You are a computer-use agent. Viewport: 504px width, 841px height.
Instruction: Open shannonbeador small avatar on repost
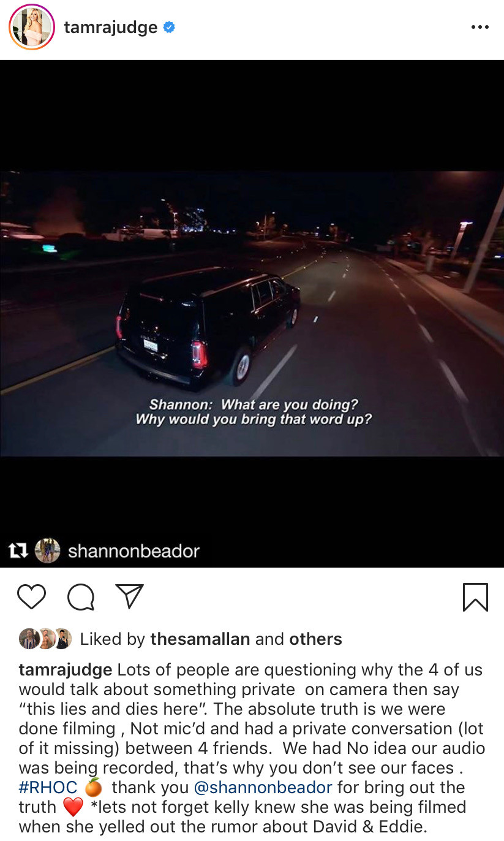(x=48, y=550)
